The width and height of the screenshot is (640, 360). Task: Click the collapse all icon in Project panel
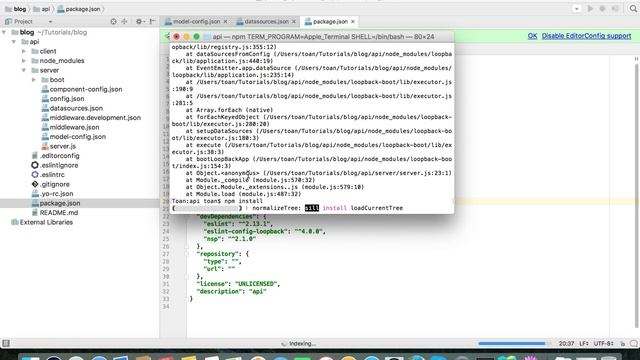(x=124, y=21)
